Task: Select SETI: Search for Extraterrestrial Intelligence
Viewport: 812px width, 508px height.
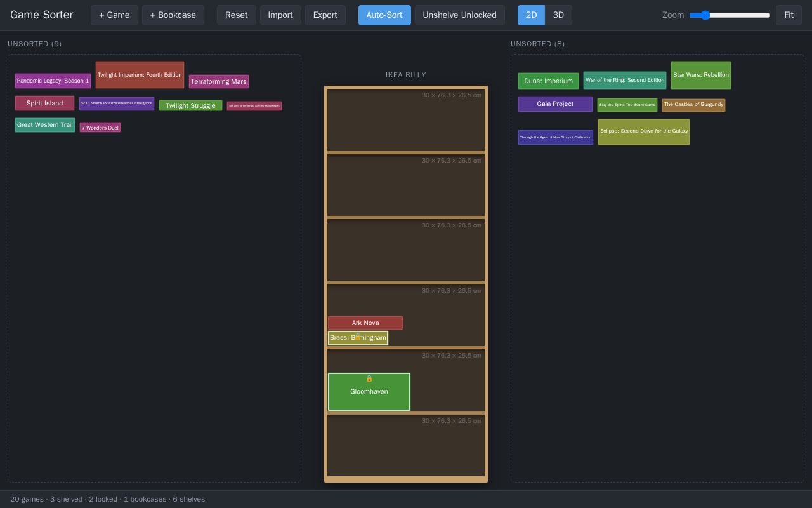Action: click(x=117, y=104)
